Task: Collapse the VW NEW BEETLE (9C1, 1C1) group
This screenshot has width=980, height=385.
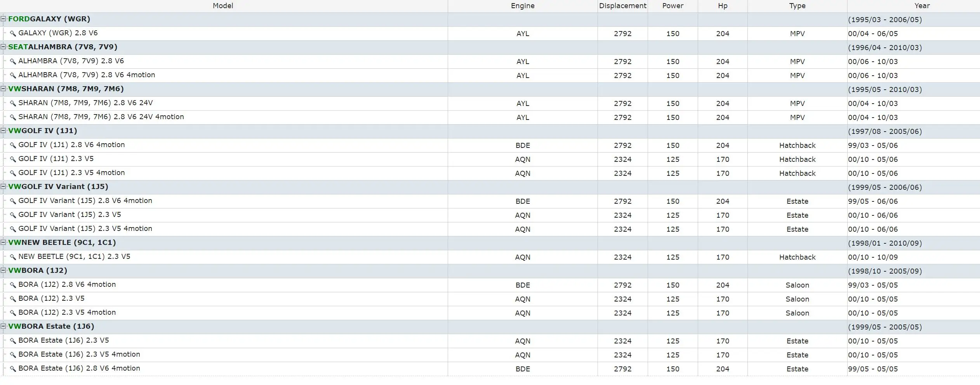Action: pyautogui.click(x=3, y=242)
